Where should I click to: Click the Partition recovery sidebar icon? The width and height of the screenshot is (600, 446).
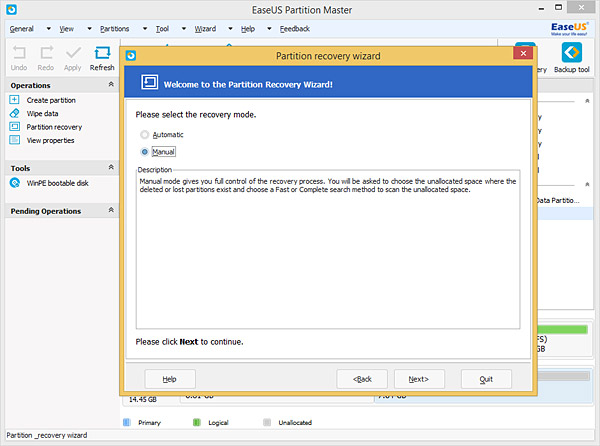coord(14,127)
